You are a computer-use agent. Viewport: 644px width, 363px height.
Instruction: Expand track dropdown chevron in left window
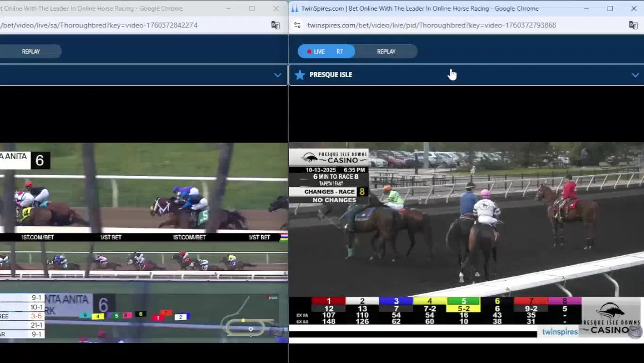click(277, 75)
